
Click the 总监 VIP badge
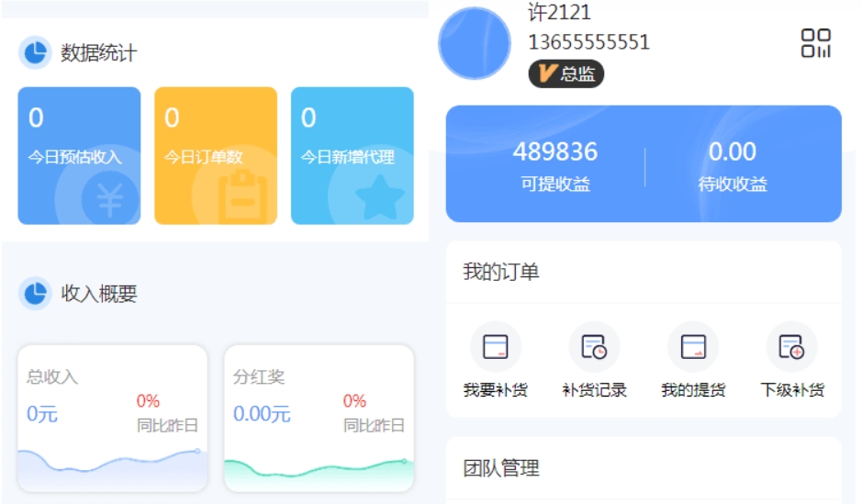click(565, 74)
